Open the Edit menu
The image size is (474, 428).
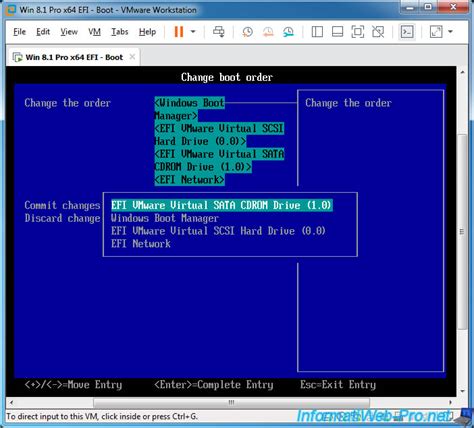click(x=43, y=32)
